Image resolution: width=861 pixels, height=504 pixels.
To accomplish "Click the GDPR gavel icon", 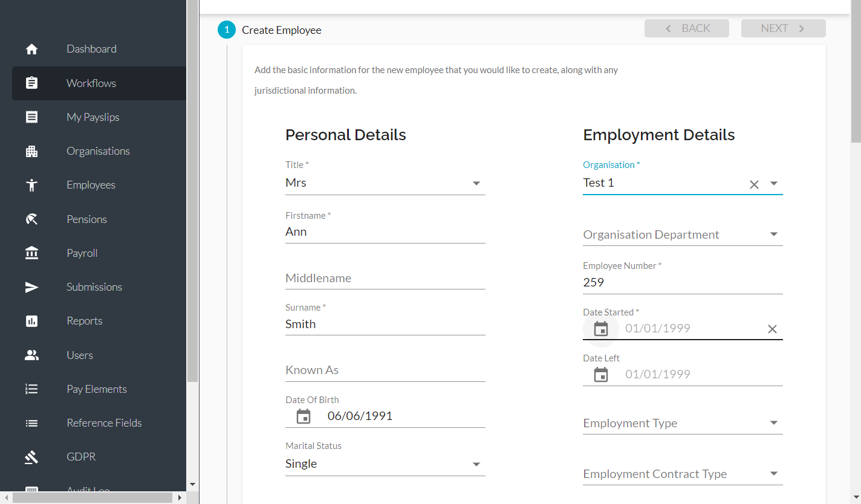I will point(32,457).
